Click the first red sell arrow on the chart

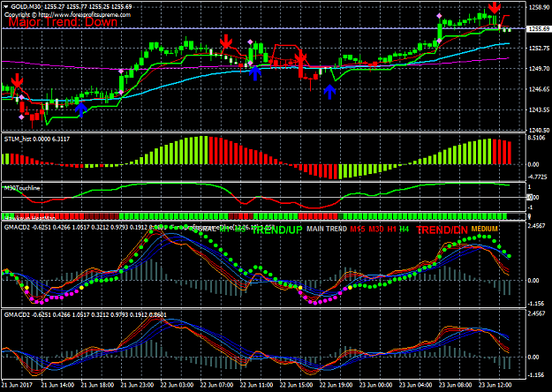(17, 81)
